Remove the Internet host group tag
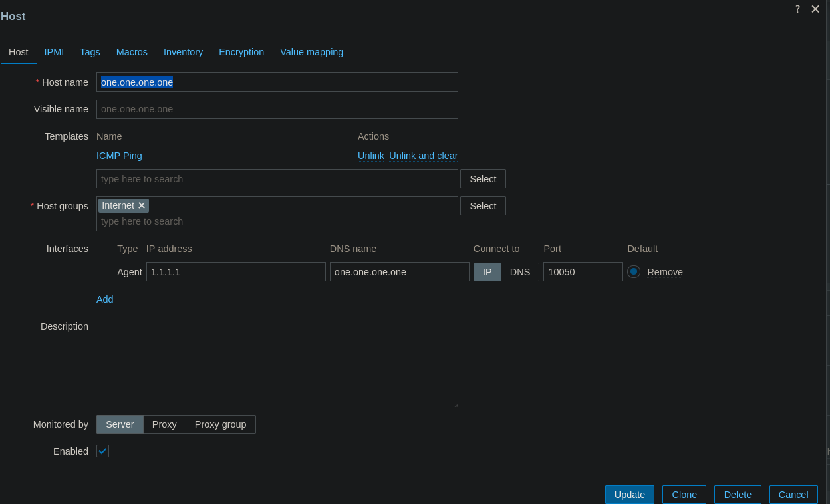 tap(142, 206)
